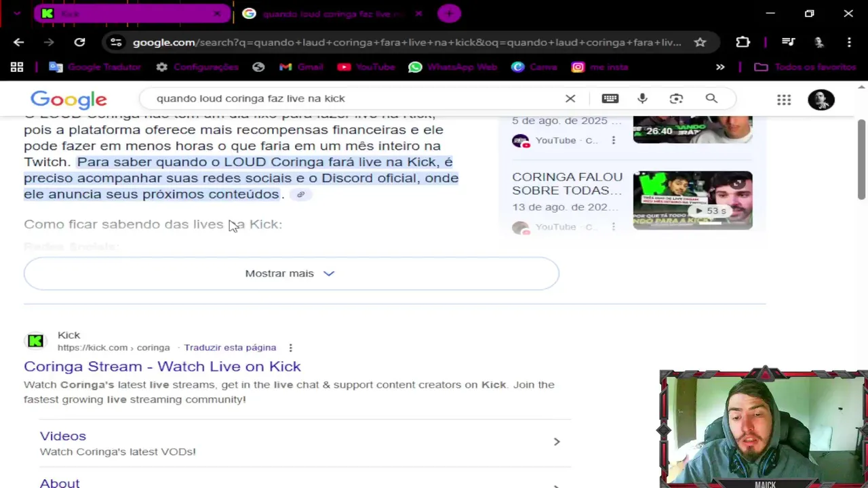Click the webcam overlay
This screenshot has height=488, width=868.
pyautogui.click(x=764, y=428)
